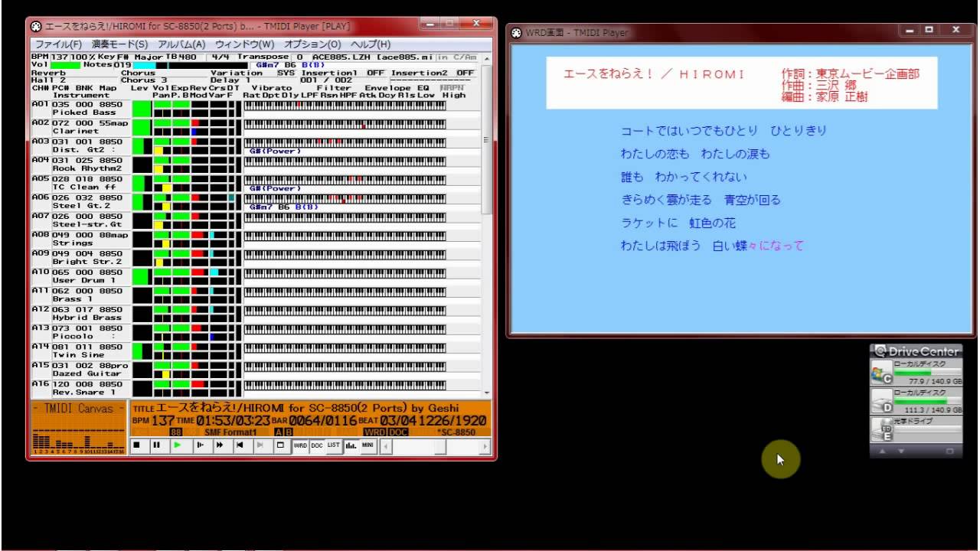Click the window display square icon
The height and width of the screenshot is (551, 980).
280,445
